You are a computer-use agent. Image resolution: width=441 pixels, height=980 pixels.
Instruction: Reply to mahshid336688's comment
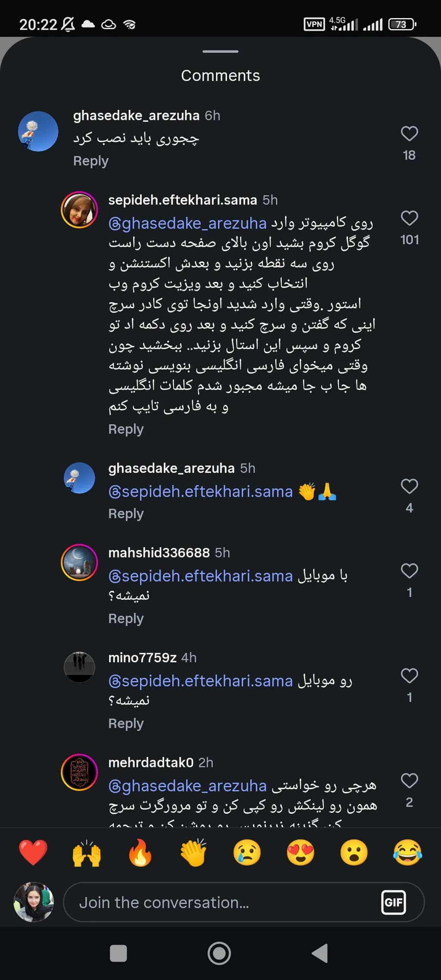[x=126, y=618]
